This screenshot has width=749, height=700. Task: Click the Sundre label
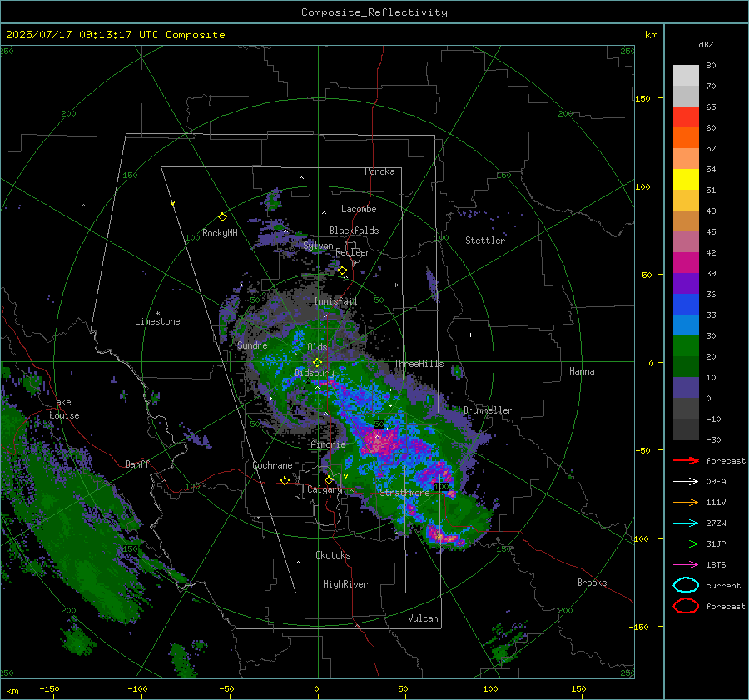coord(252,345)
